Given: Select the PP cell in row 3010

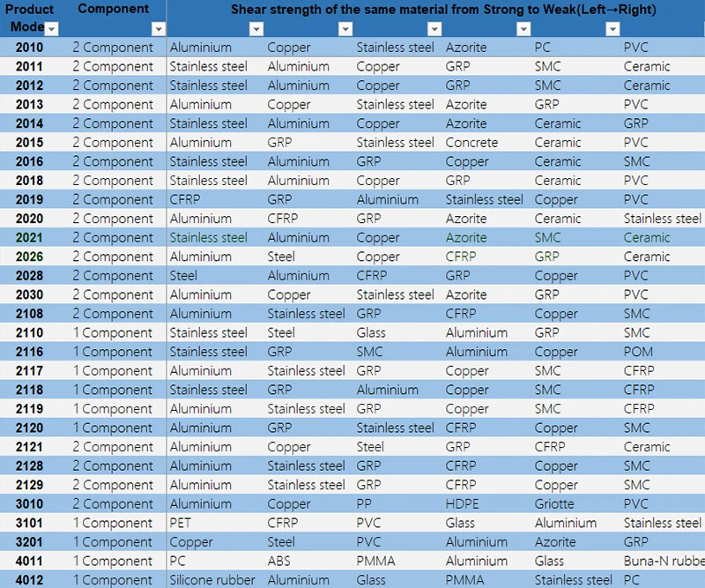Looking at the screenshot, I should tap(364, 504).
